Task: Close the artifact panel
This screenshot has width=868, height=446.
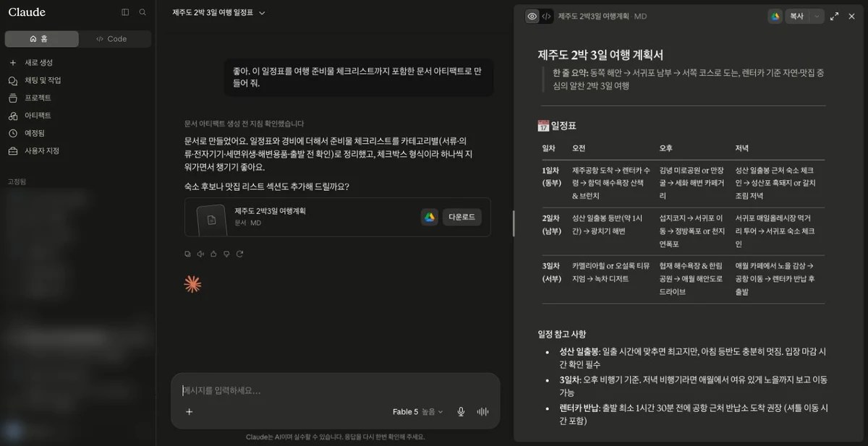Action: [x=851, y=16]
